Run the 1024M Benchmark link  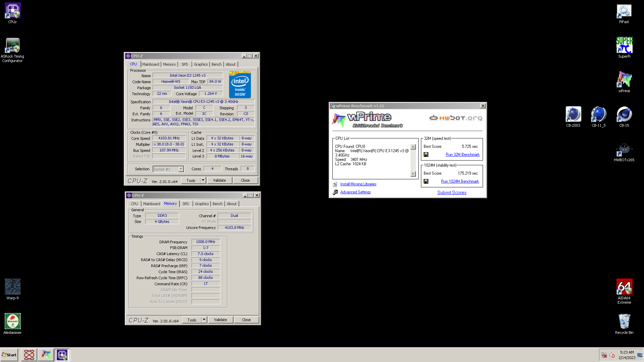460,181
